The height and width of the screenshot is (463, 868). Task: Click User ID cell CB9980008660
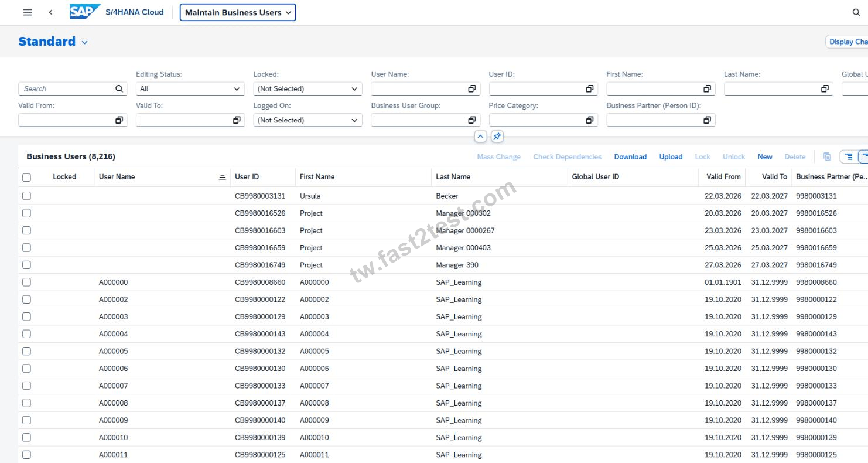tap(260, 282)
